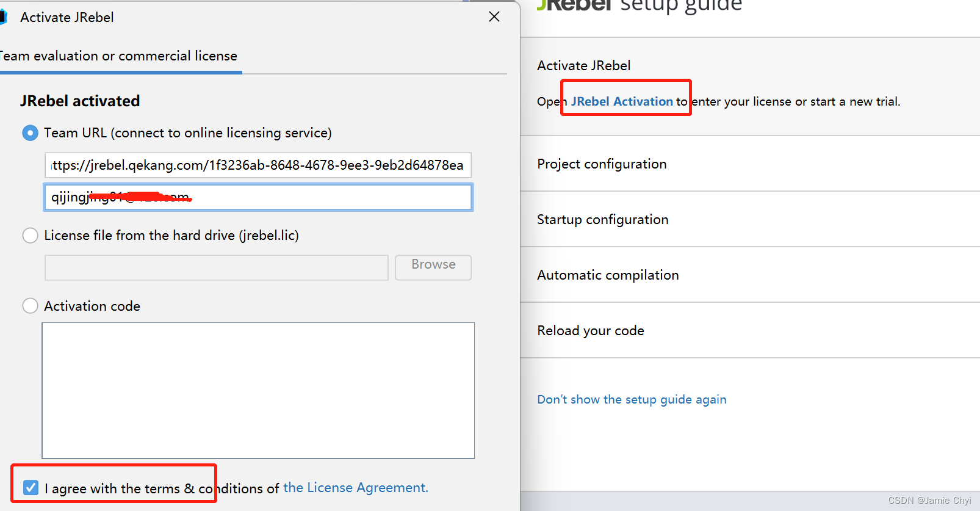980x511 pixels.
Task: Expand the Activate JRebel section in setup guide
Action: point(583,65)
